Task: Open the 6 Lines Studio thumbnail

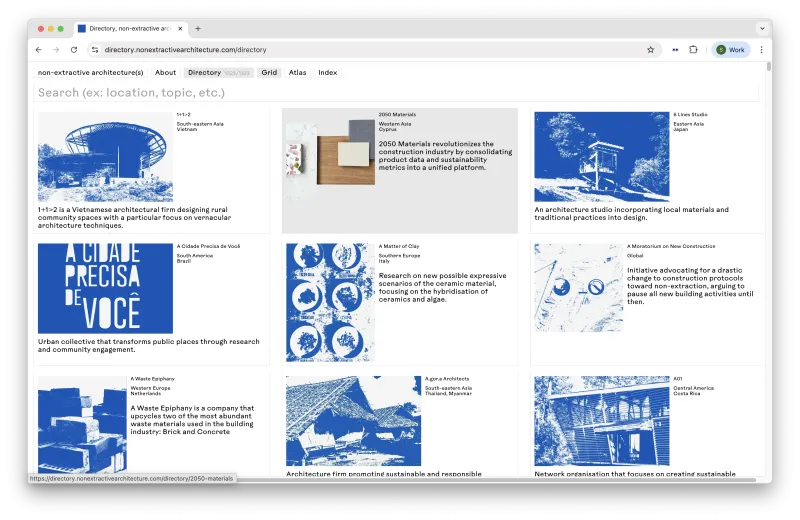Action: pyautogui.click(x=602, y=157)
